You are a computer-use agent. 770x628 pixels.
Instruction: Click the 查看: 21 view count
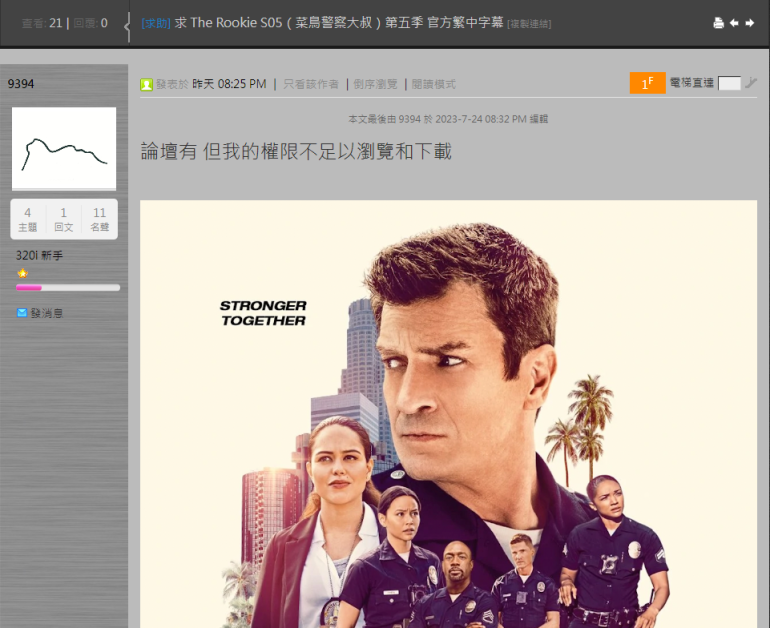tap(42, 23)
